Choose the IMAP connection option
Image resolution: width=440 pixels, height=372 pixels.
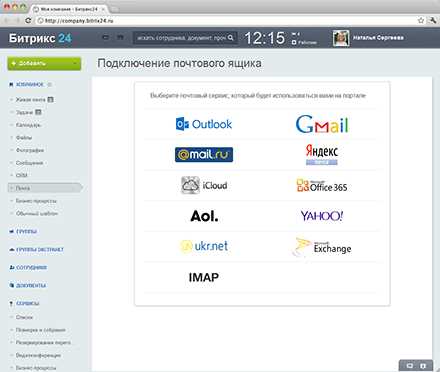coord(204,277)
